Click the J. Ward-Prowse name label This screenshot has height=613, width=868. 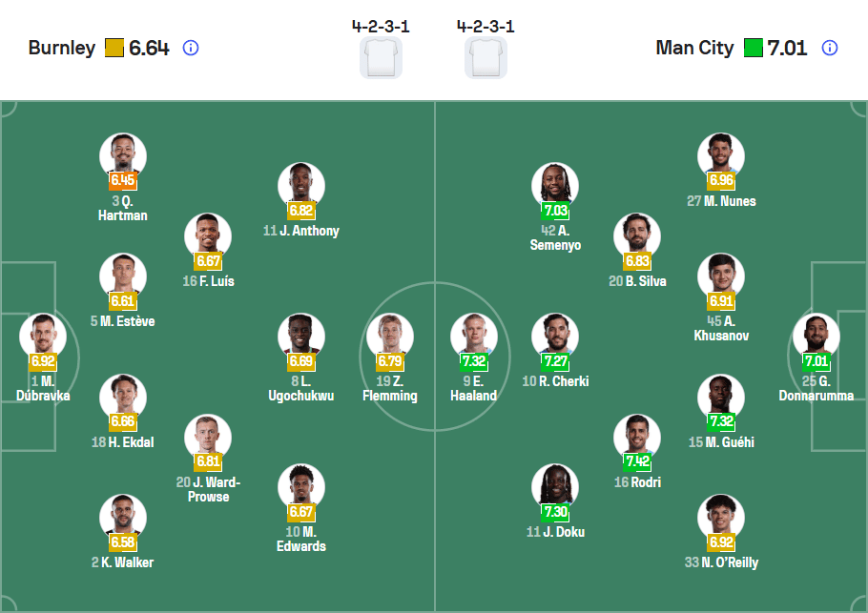[208, 489]
